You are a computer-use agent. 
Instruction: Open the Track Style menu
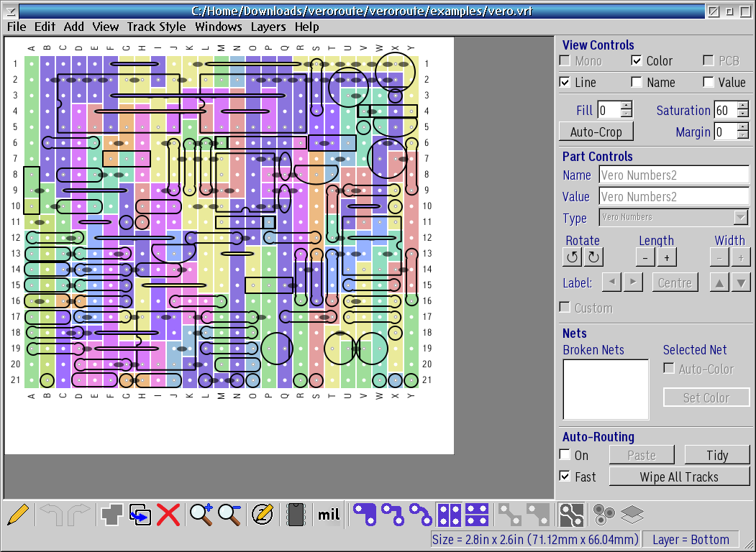coord(156,27)
